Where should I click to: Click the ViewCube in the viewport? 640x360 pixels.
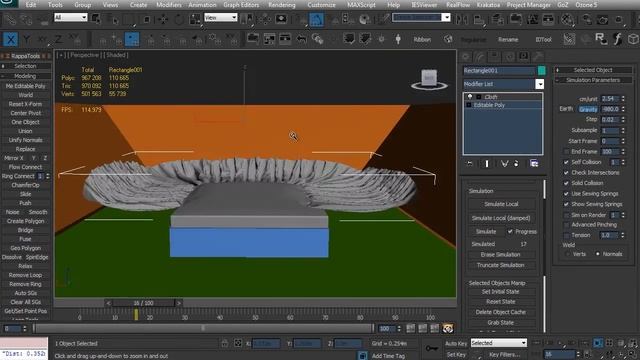429,79
